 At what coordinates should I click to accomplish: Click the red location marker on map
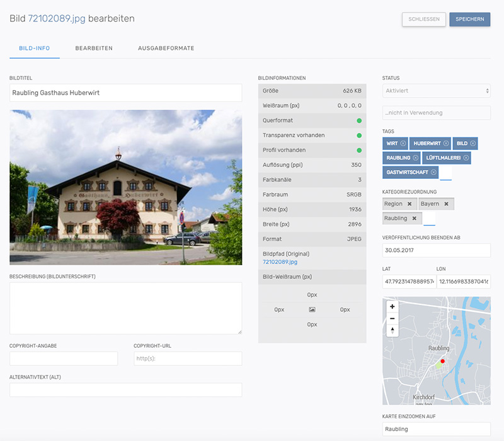[442, 361]
